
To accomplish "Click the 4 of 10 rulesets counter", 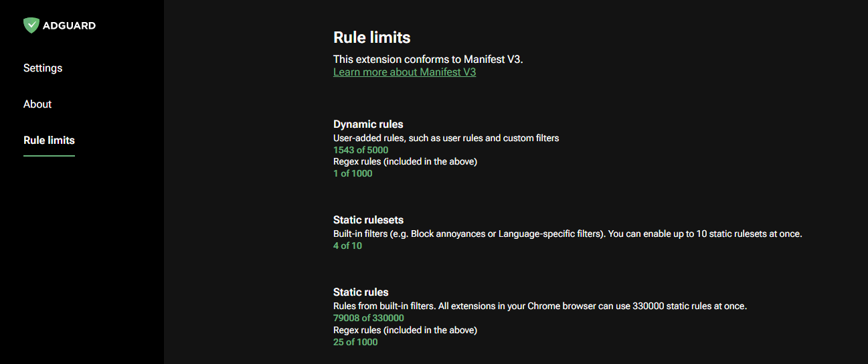I will (x=347, y=246).
